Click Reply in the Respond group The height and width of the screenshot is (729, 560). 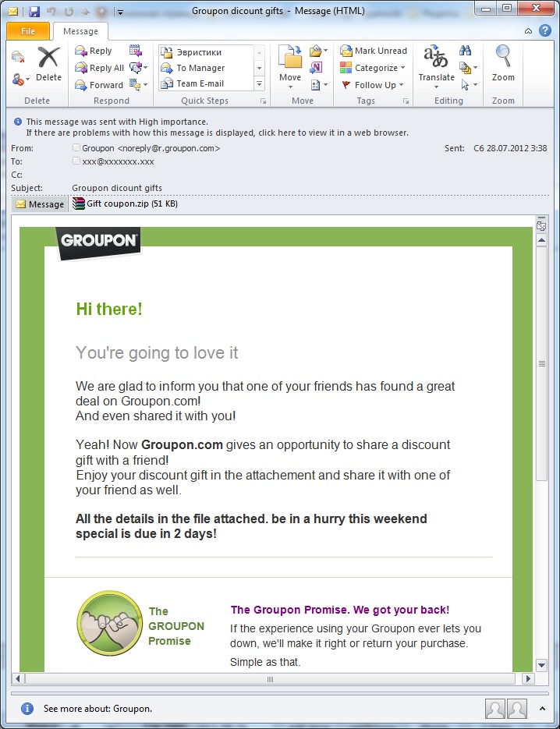pos(94,51)
